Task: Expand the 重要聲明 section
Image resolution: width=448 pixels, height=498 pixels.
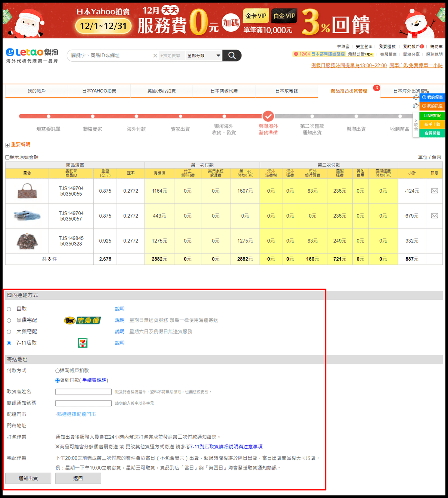Action: pyautogui.click(x=7, y=145)
